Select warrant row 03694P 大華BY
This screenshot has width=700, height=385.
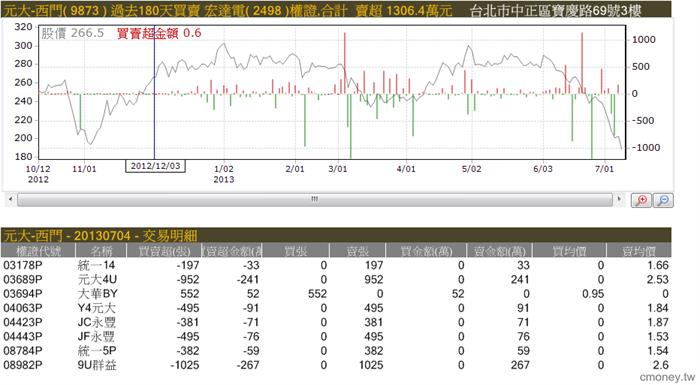point(336,294)
